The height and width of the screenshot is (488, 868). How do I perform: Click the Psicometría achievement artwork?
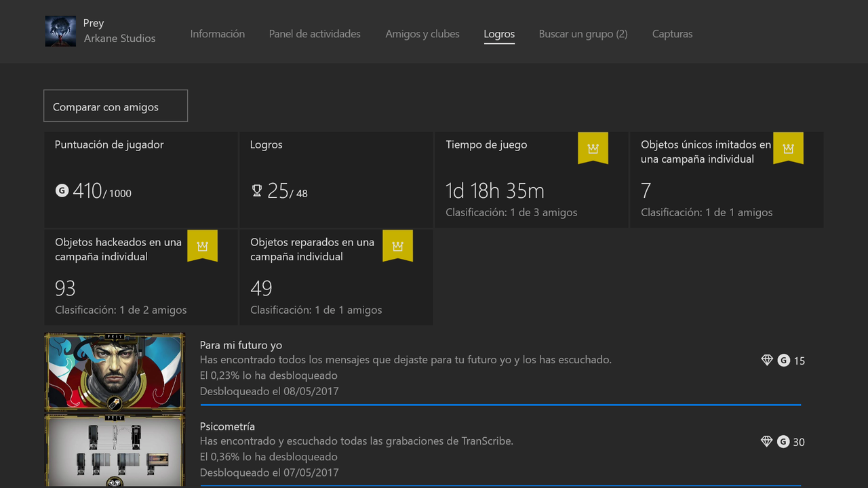(x=115, y=451)
